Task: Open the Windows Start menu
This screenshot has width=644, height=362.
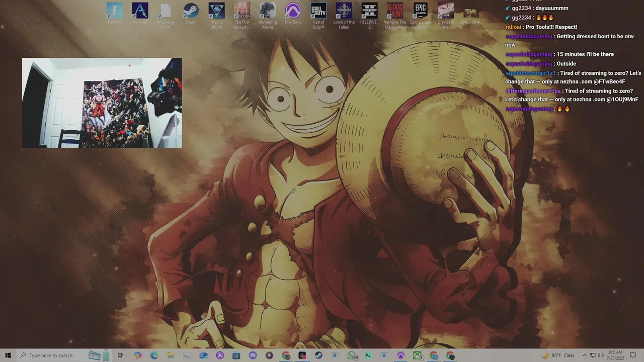Action: click(x=8, y=355)
